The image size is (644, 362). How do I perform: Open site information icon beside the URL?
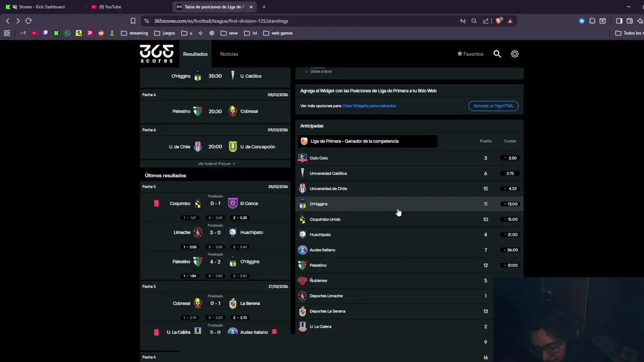click(x=146, y=21)
